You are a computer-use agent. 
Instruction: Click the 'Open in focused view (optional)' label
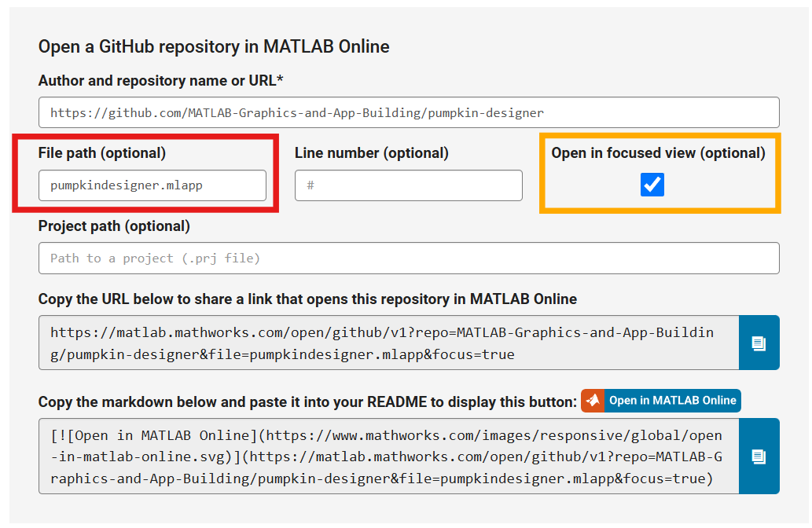tap(658, 153)
